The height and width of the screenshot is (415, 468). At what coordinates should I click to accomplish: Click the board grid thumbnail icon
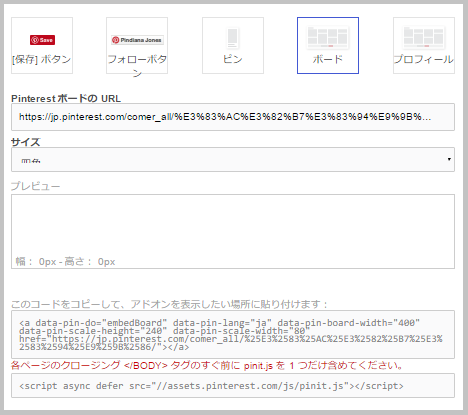click(x=328, y=37)
